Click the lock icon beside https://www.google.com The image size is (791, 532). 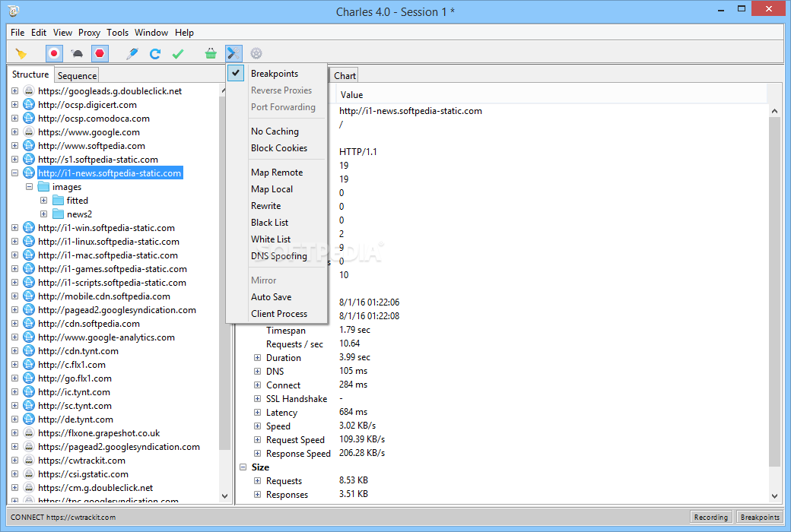(29, 131)
